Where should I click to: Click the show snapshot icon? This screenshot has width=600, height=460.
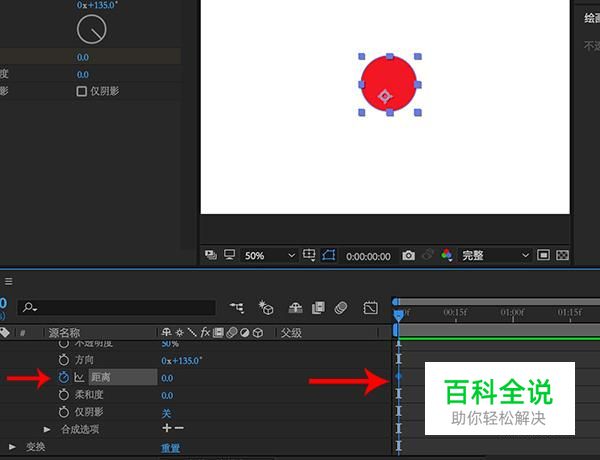(x=428, y=255)
